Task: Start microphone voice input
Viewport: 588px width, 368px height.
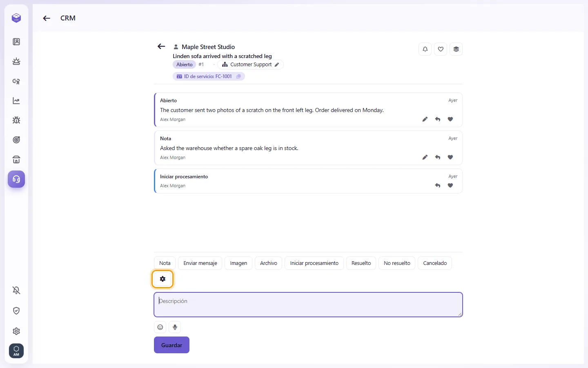Action: tap(175, 327)
